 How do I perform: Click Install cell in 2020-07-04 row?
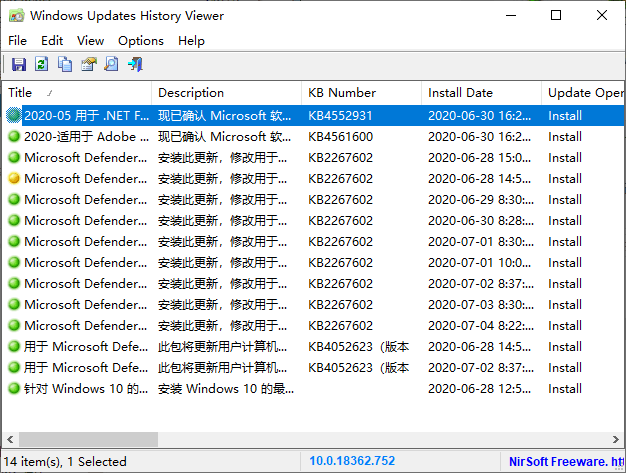565,326
